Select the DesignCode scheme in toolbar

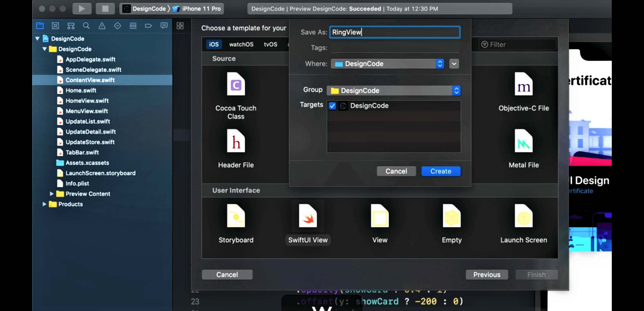[145, 9]
